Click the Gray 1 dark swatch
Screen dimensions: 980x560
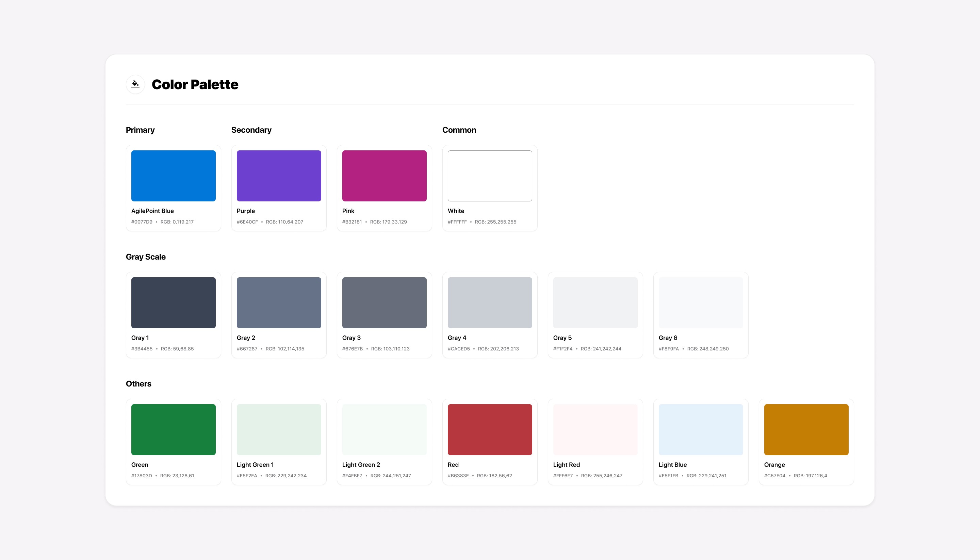click(x=174, y=303)
